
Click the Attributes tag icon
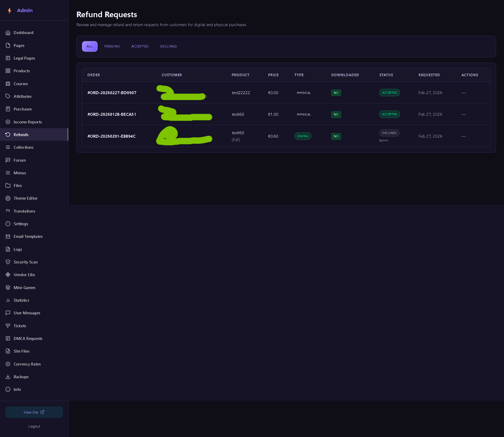[x=8, y=97]
